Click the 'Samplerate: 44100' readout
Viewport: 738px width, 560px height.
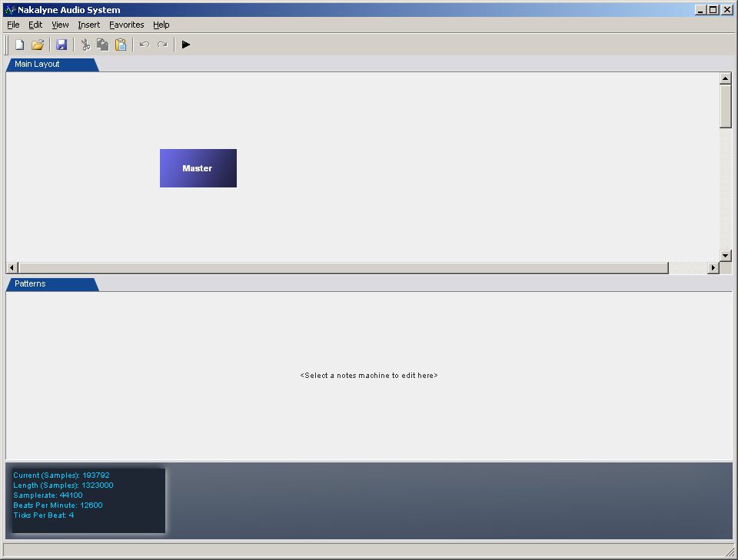click(x=48, y=495)
